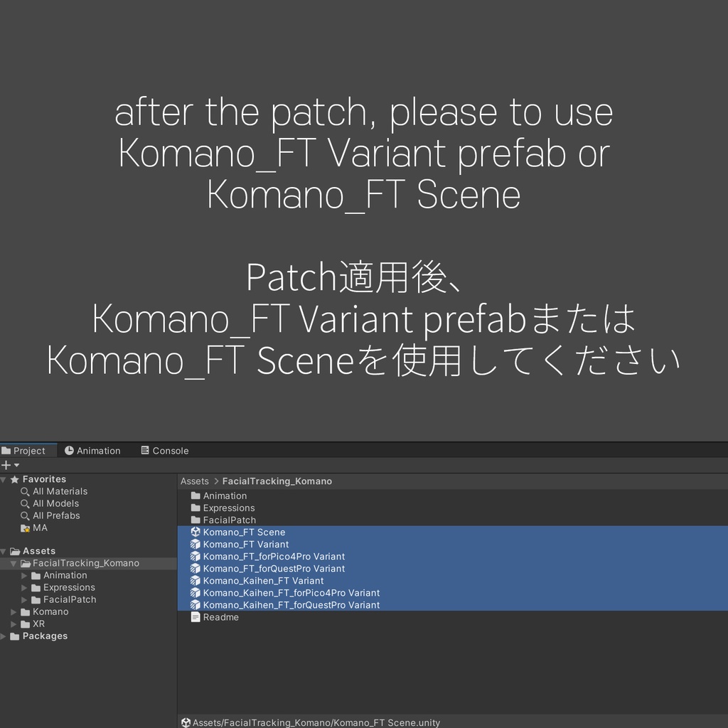Click the Komano_Kaihen_FT_forQuestPro Variant prefab icon
The image size is (728, 728).
coord(196,604)
